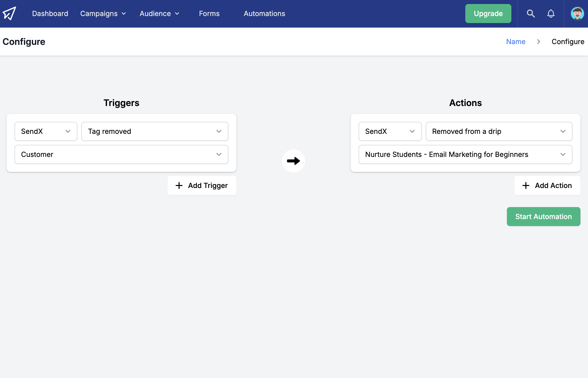
Task: Click the Triggers heading
Action: click(x=121, y=103)
